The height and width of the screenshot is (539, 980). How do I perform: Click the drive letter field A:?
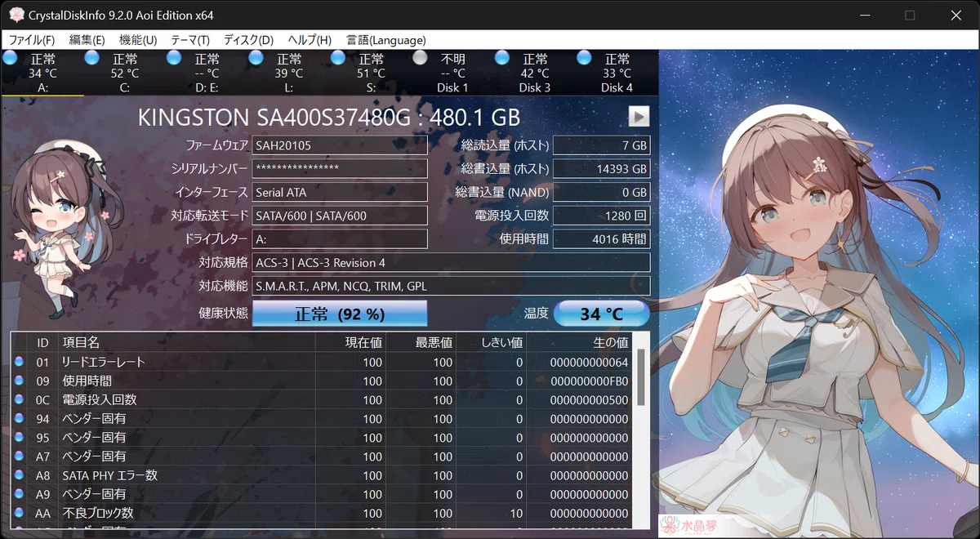point(340,239)
